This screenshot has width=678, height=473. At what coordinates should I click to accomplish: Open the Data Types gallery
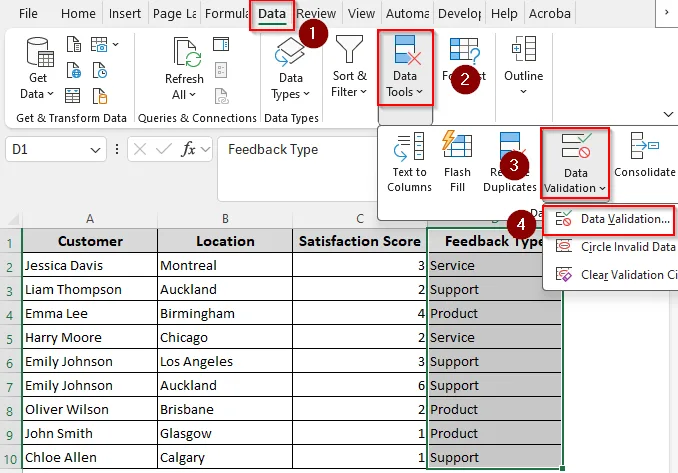[x=291, y=68]
